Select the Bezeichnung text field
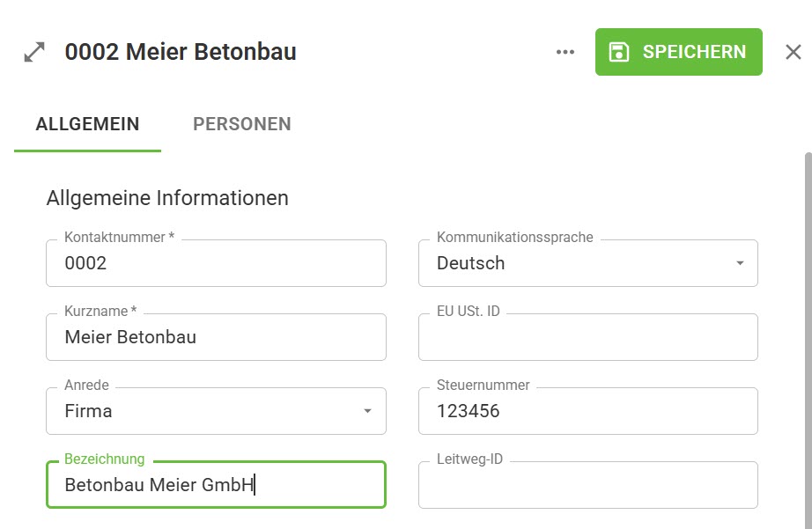 coord(216,485)
